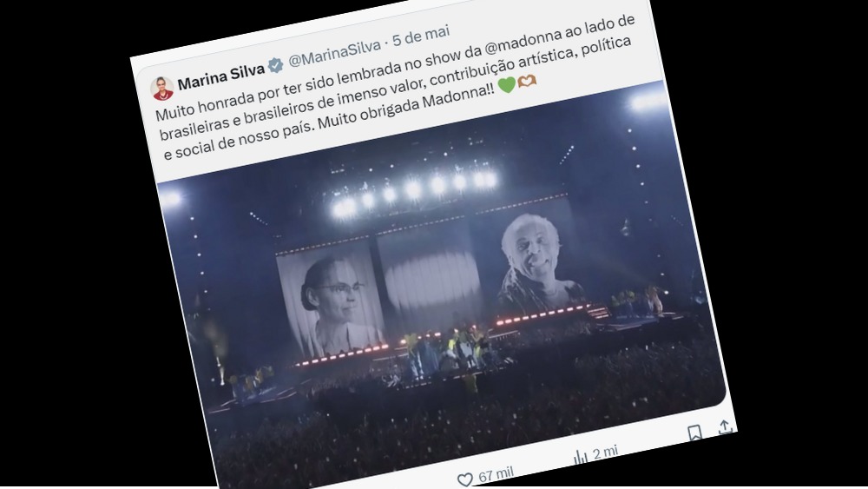The image size is (868, 489).
Task: Click the green heart emoji
Action: [507, 85]
